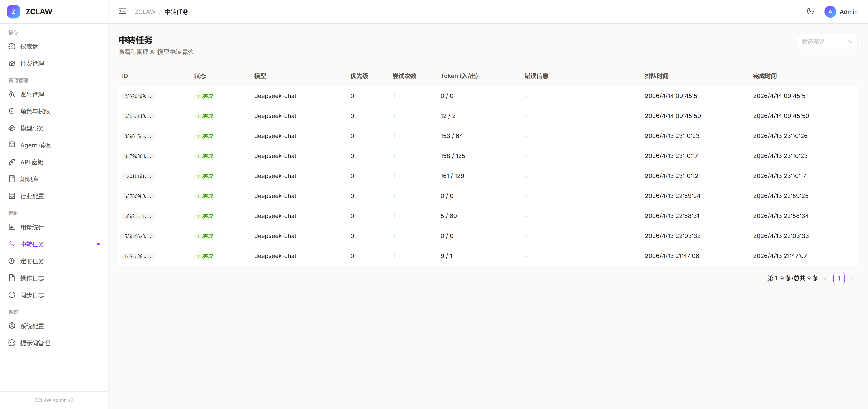Select page 1 in pagination
Screen dimensions: 868x409
(839, 278)
